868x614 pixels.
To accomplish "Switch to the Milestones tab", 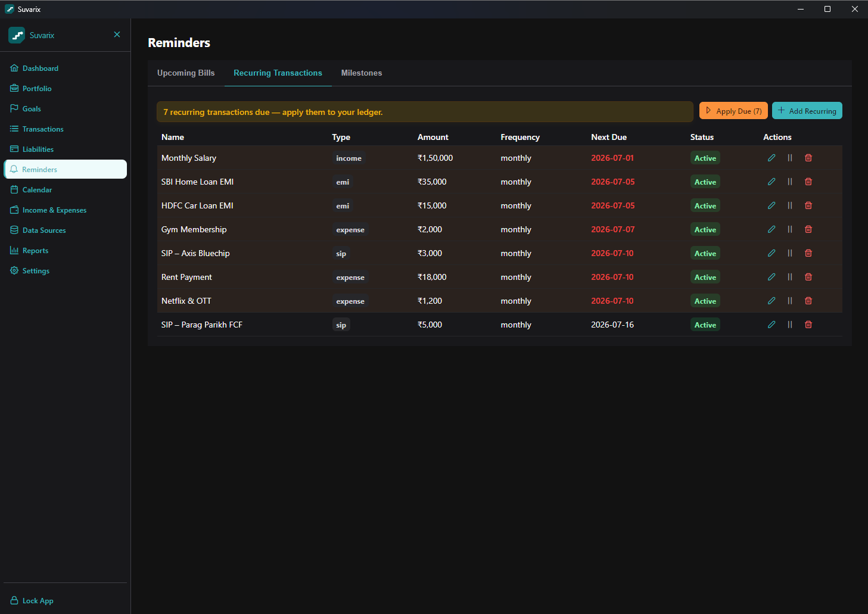I will [x=362, y=73].
